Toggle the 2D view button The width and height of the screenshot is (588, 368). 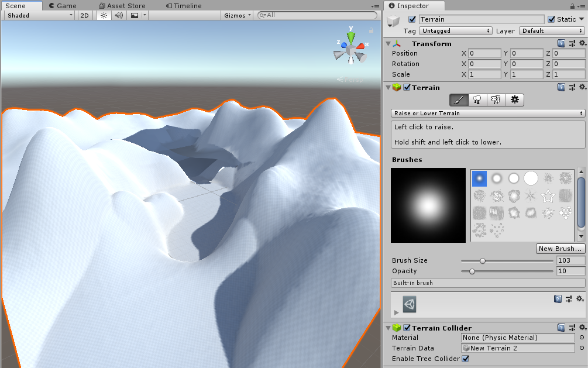coord(85,15)
